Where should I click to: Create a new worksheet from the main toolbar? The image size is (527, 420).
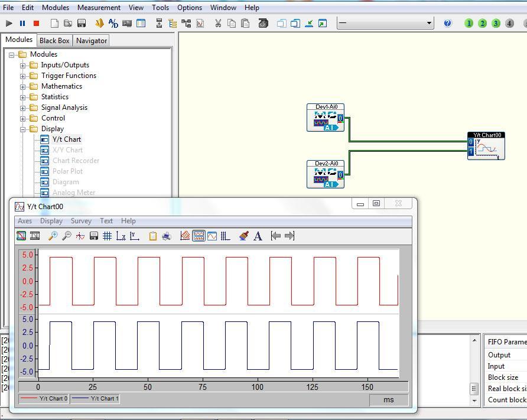[x=54, y=23]
